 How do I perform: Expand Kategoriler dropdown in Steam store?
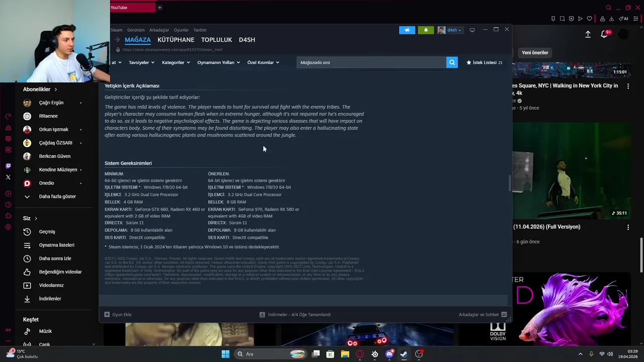click(x=176, y=62)
